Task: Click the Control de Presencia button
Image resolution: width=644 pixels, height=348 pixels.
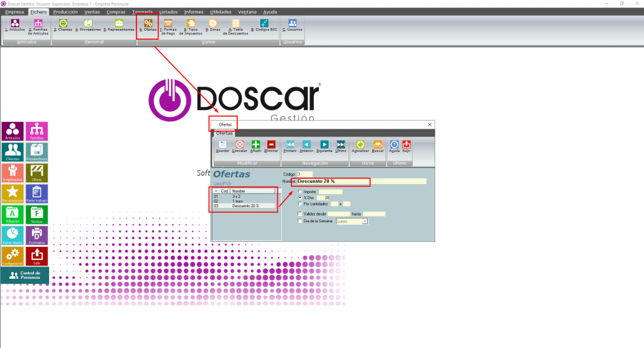Action: pos(25,275)
